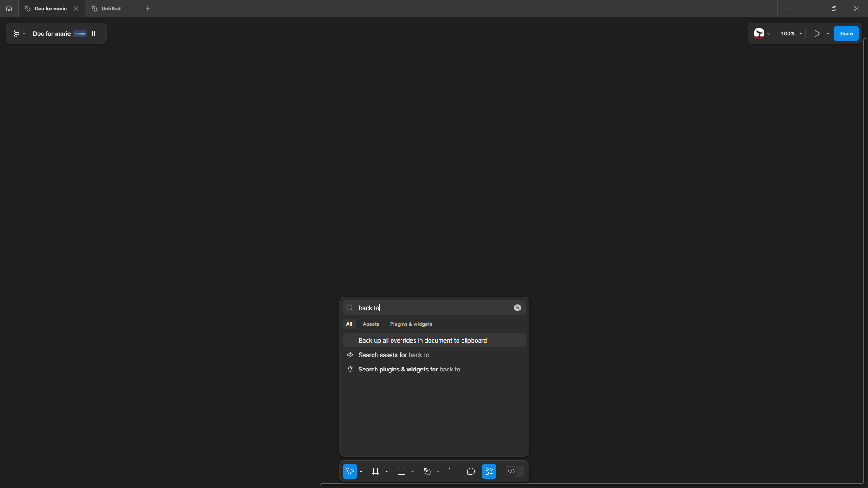Click the Share button

click(x=846, y=33)
